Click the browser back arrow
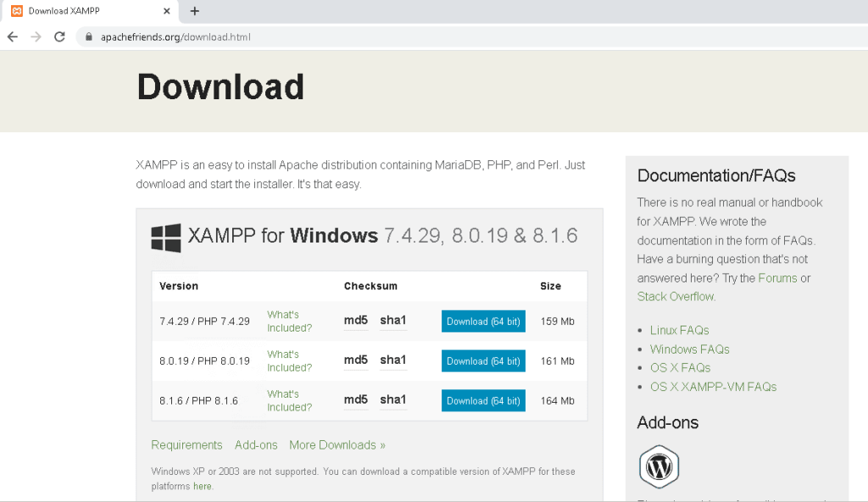Image resolution: width=868 pixels, height=502 pixels. coord(12,37)
